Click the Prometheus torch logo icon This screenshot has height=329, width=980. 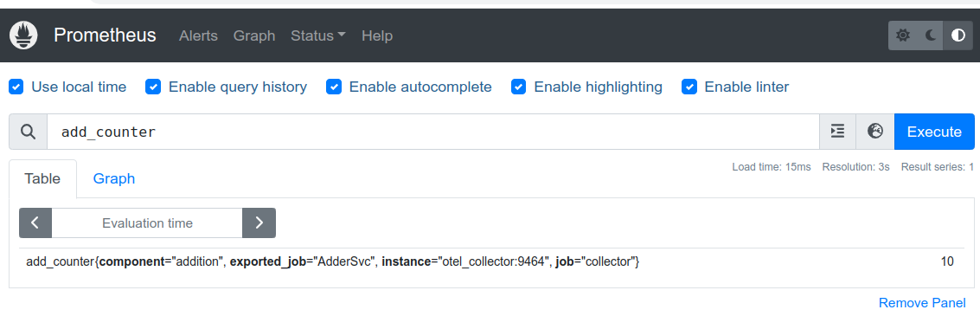click(x=23, y=35)
